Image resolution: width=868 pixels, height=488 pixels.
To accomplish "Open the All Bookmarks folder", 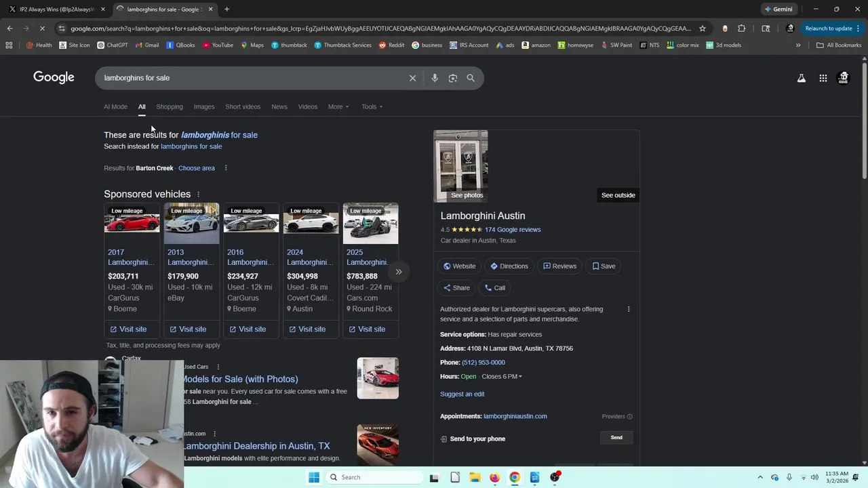I will click(x=839, y=45).
